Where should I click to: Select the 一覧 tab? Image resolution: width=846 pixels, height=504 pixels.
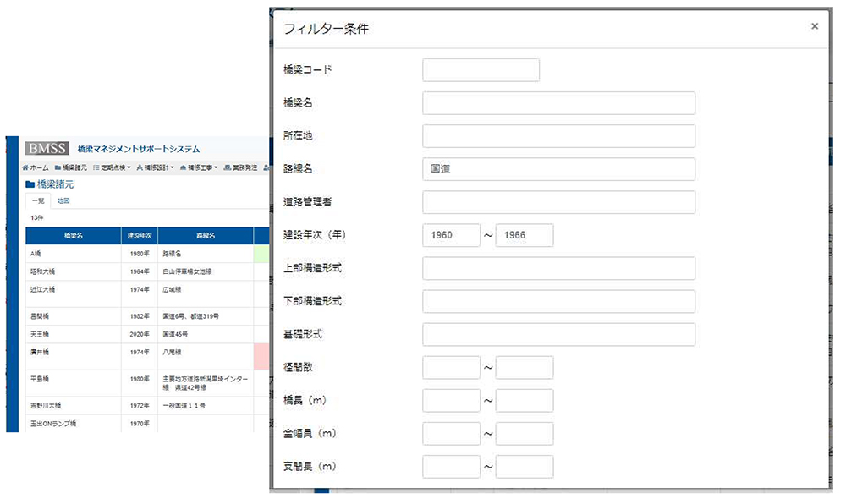[x=38, y=201]
